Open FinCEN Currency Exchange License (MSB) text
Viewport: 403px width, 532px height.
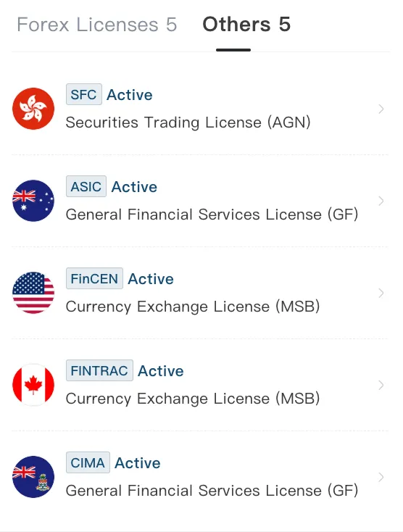[193, 307]
